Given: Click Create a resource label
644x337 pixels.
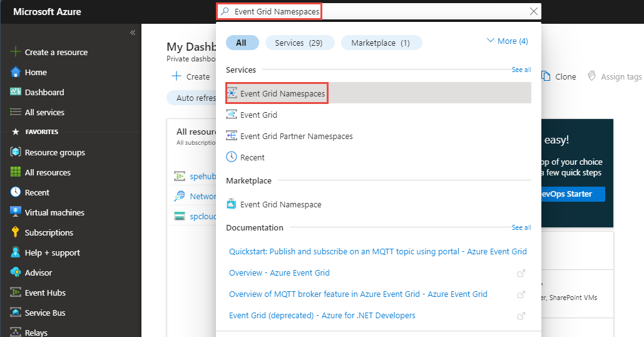Looking at the screenshot, I should [56, 52].
